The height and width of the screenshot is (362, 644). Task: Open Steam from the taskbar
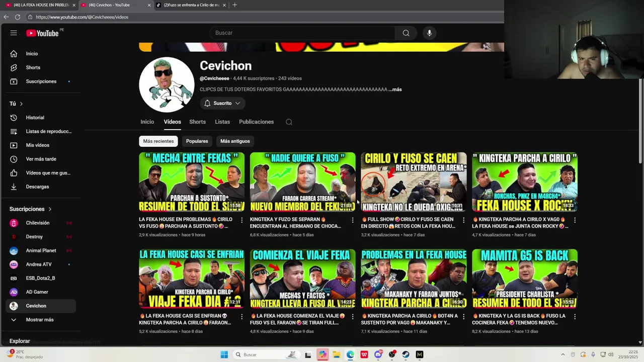tap(406, 354)
